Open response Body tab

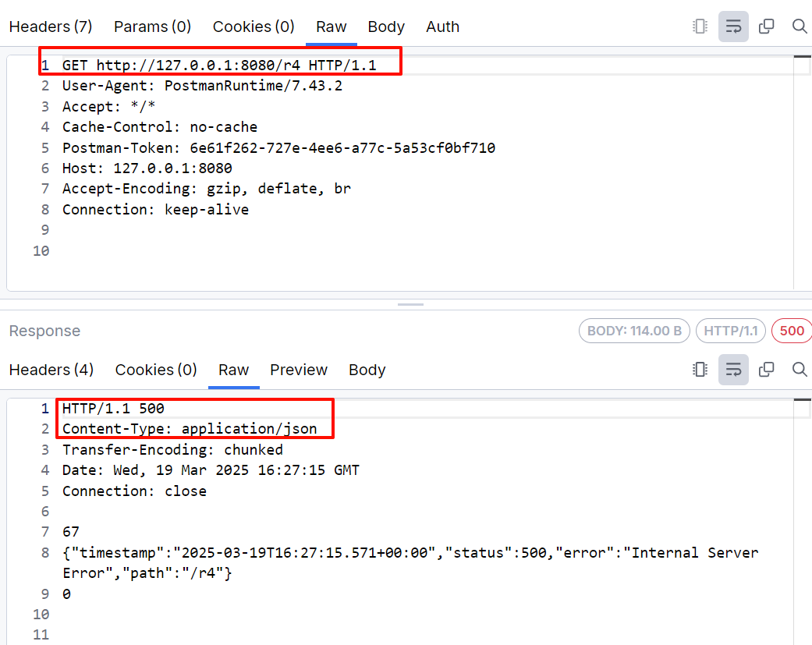[x=367, y=370]
